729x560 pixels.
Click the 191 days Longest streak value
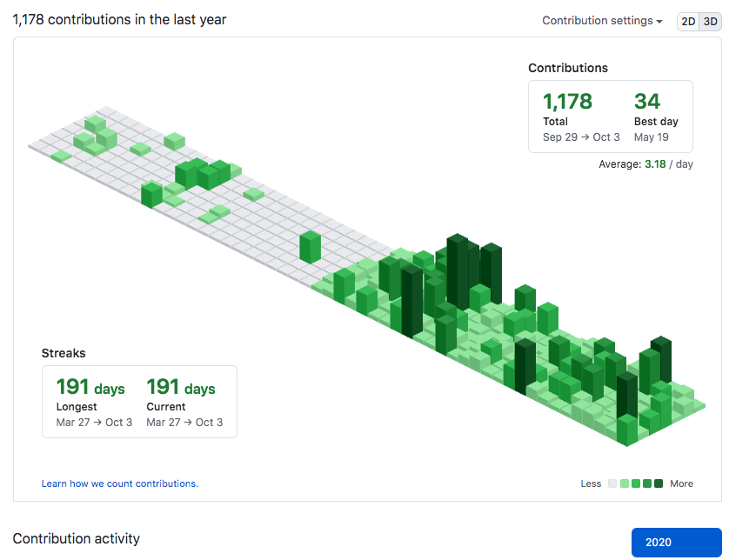[90, 387]
